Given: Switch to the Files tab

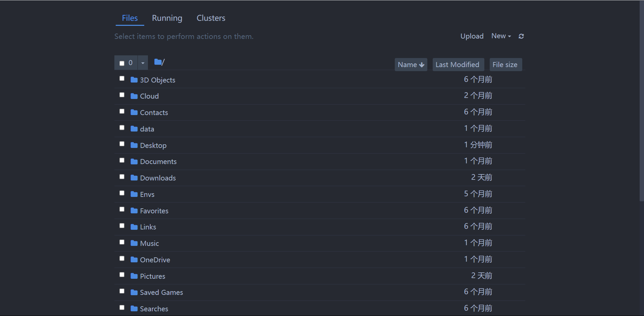Looking at the screenshot, I should pos(130,18).
